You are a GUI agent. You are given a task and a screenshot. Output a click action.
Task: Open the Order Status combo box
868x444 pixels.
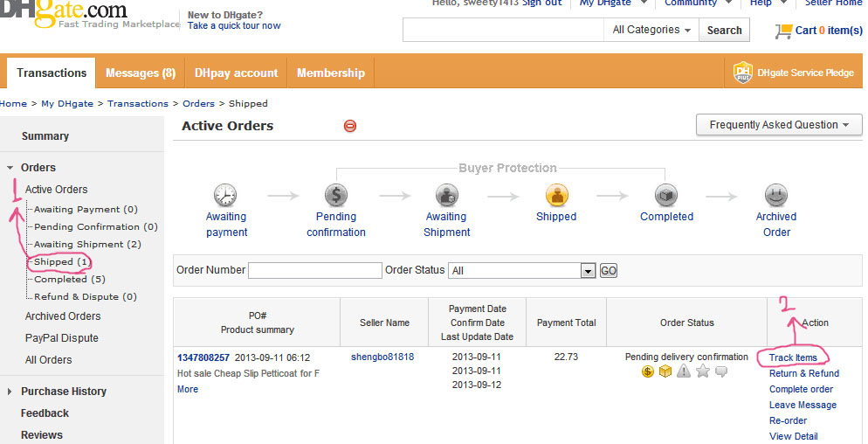coord(521,271)
